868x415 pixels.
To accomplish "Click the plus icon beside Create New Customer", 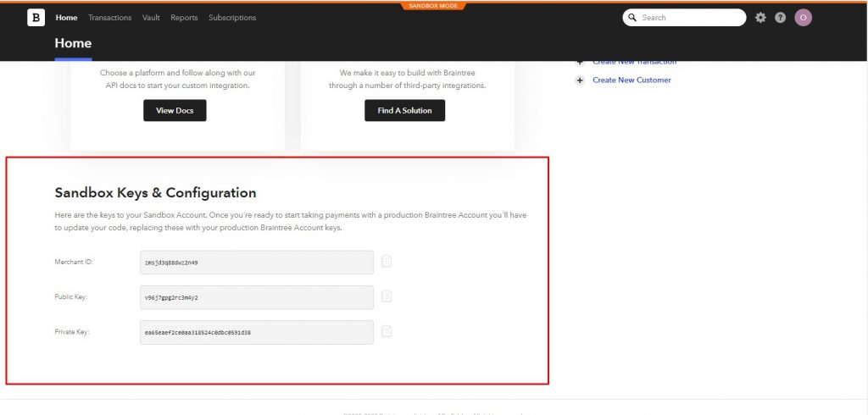I will (x=580, y=80).
